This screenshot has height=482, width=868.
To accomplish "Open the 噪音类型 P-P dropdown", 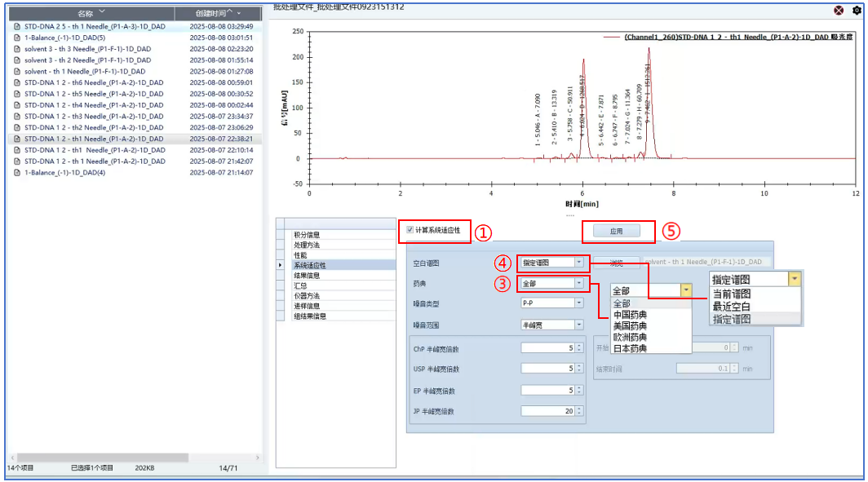I will point(578,303).
